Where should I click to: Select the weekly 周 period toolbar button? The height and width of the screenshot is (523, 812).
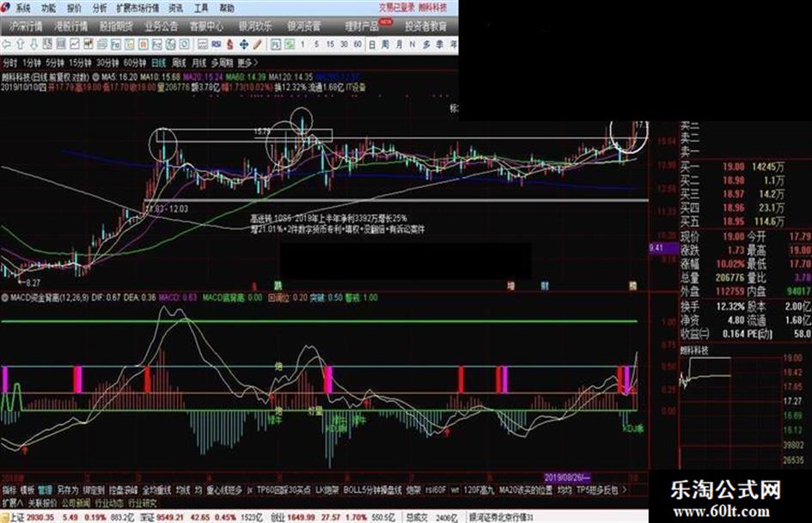pos(385,45)
